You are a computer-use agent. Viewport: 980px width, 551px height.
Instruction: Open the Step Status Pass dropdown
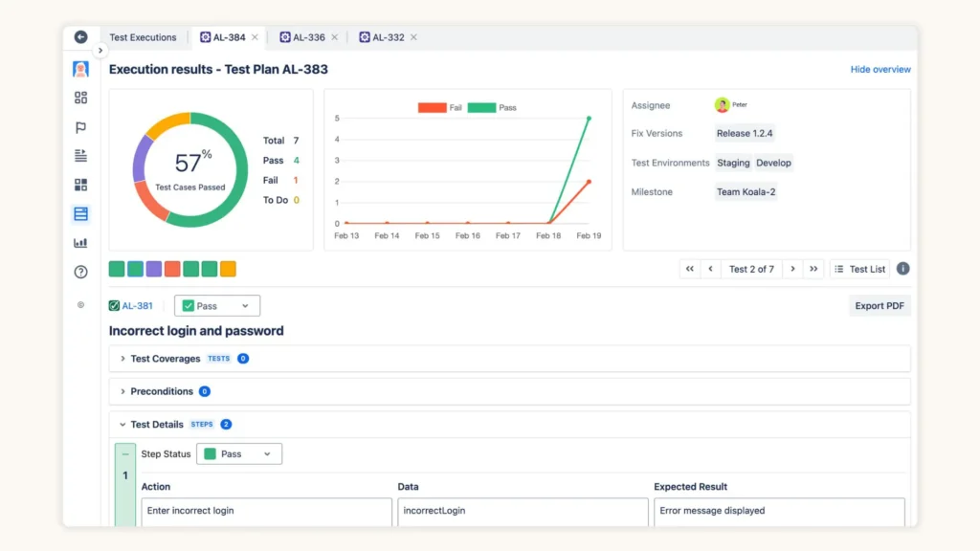tap(238, 454)
